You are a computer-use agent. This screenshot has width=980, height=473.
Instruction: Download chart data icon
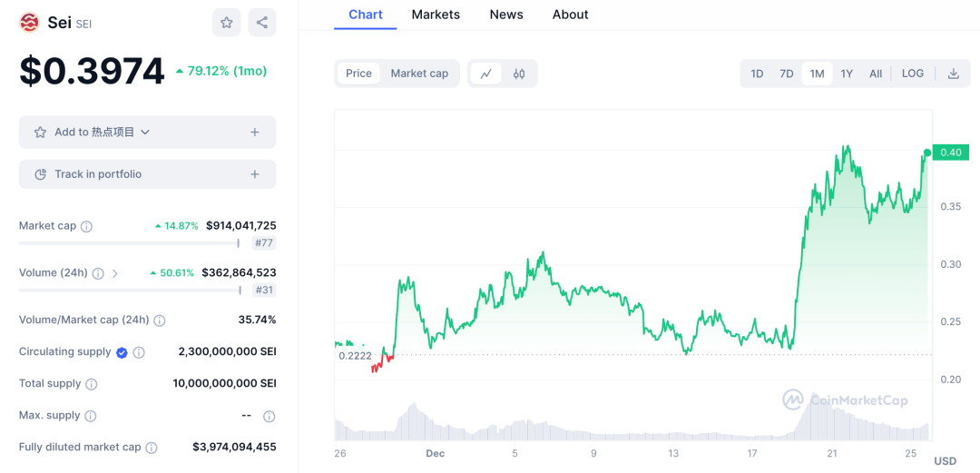click(953, 74)
